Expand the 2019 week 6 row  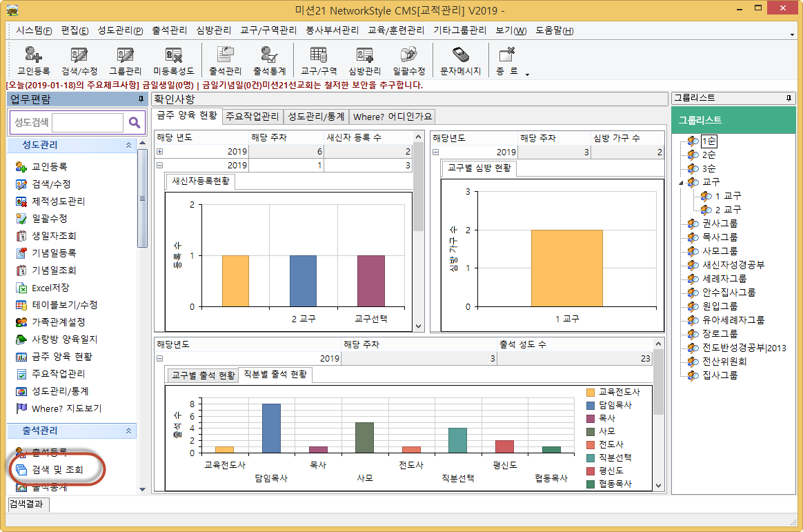tap(160, 151)
